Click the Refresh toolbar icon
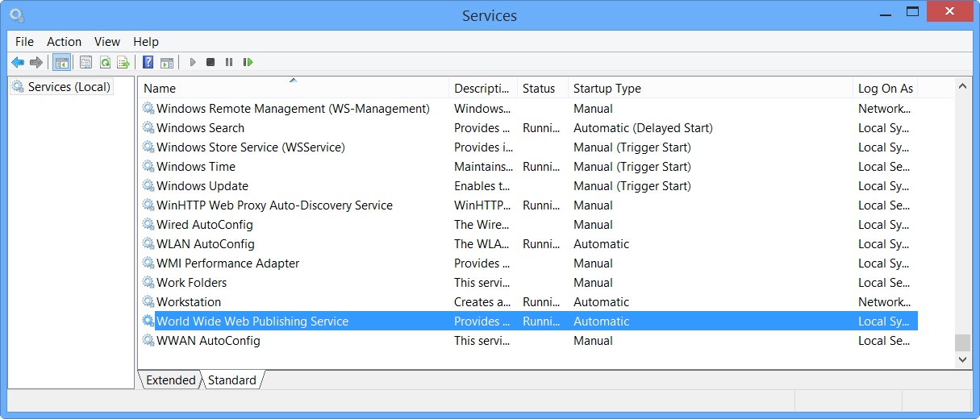The width and height of the screenshot is (980, 419). [x=105, y=62]
